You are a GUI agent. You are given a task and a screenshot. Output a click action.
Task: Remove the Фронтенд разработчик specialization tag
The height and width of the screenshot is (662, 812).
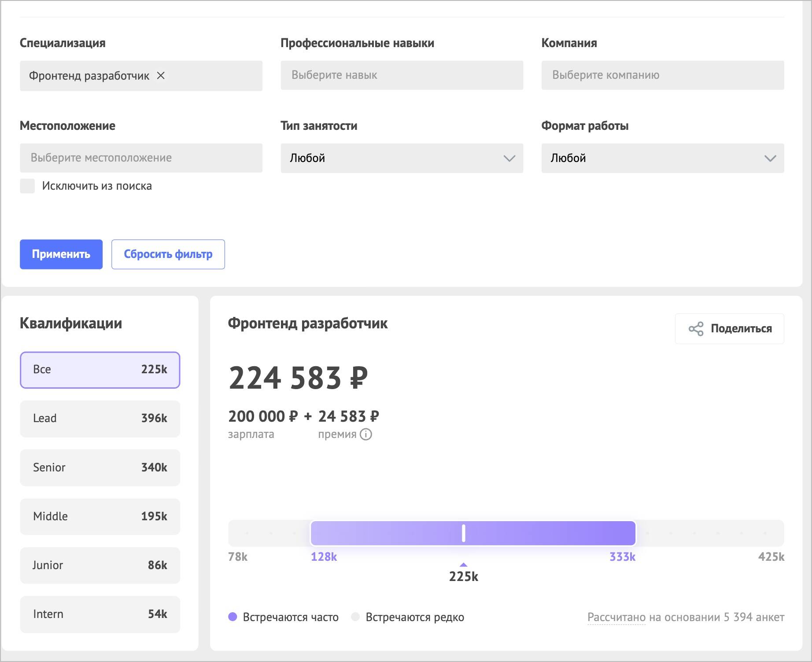click(x=161, y=76)
